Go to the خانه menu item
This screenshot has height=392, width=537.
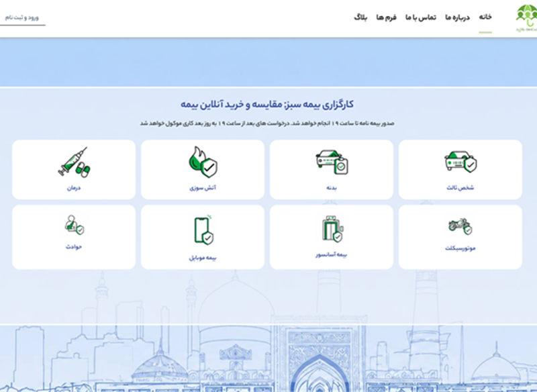click(x=485, y=17)
